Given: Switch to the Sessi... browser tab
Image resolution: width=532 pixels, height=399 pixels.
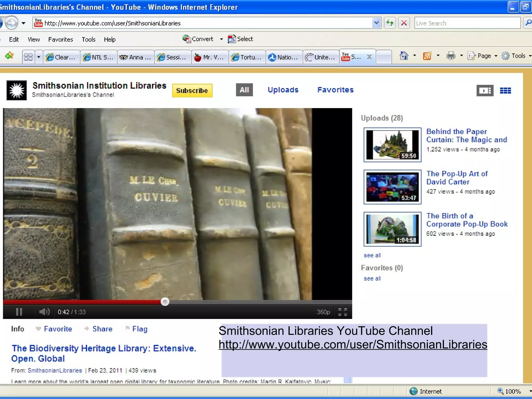Looking at the screenshot, I should [173, 57].
